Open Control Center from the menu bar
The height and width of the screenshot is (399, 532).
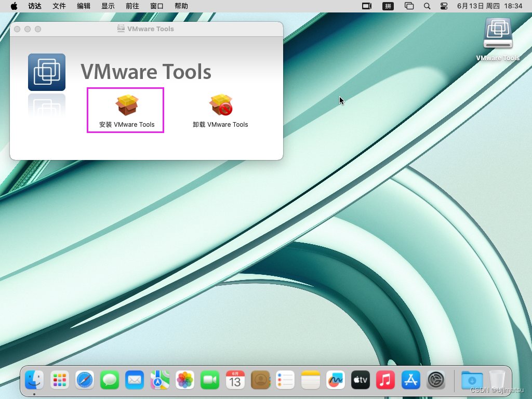coord(444,6)
